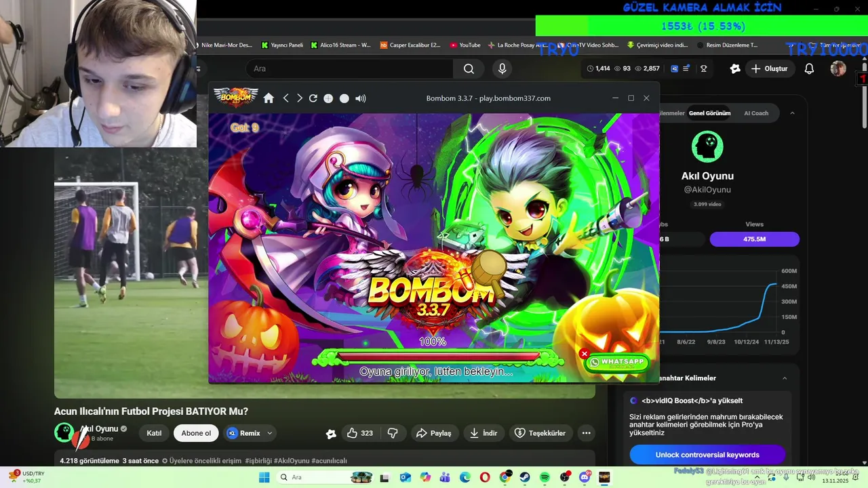Select the Views 475.5M pill
This screenshot has height=488, width=868.
pyautogui.click(x=754, y=239)
